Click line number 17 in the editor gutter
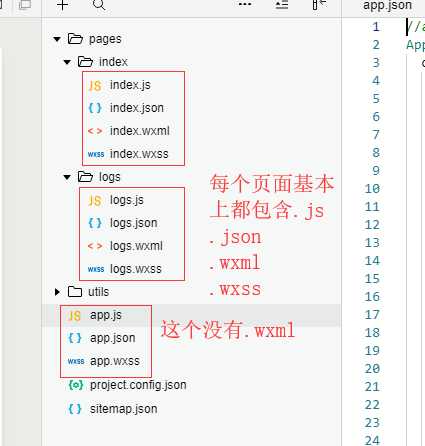This screenshot has width=425, height=446. tap(372, 315)
